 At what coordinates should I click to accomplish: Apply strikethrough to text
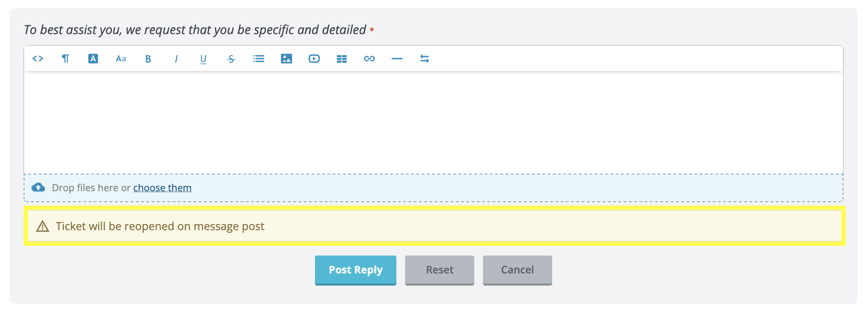[231, 59]
